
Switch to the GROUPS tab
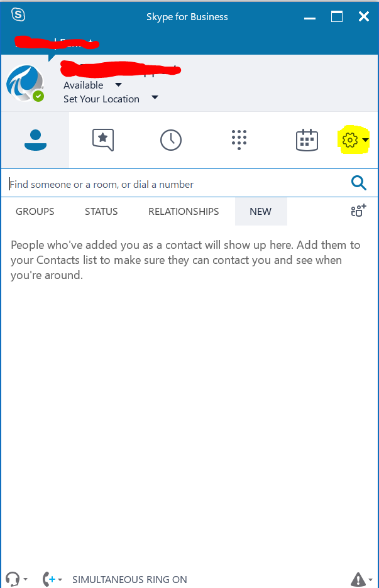35,212
